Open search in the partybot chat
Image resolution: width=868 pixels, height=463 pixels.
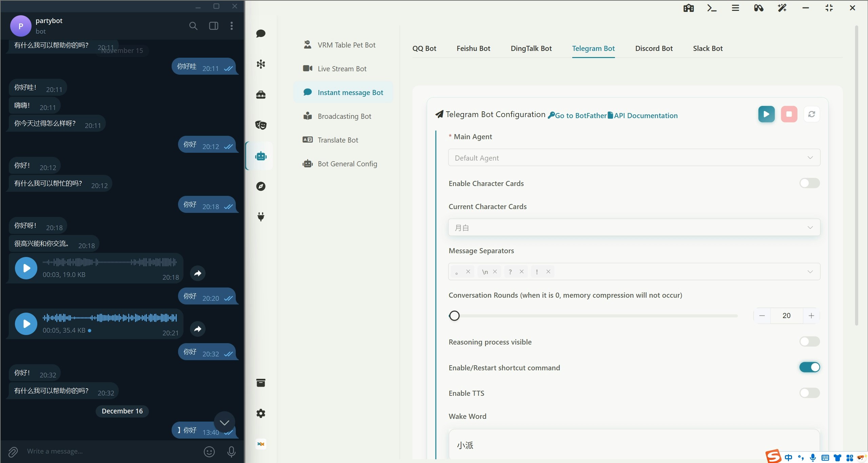click(x=193, y=26)
